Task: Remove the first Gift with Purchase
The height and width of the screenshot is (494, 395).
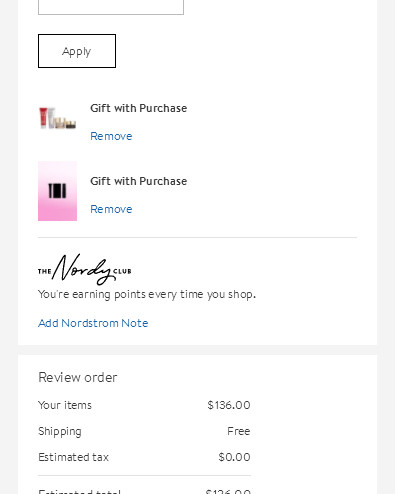Action: tap(111, 136)
